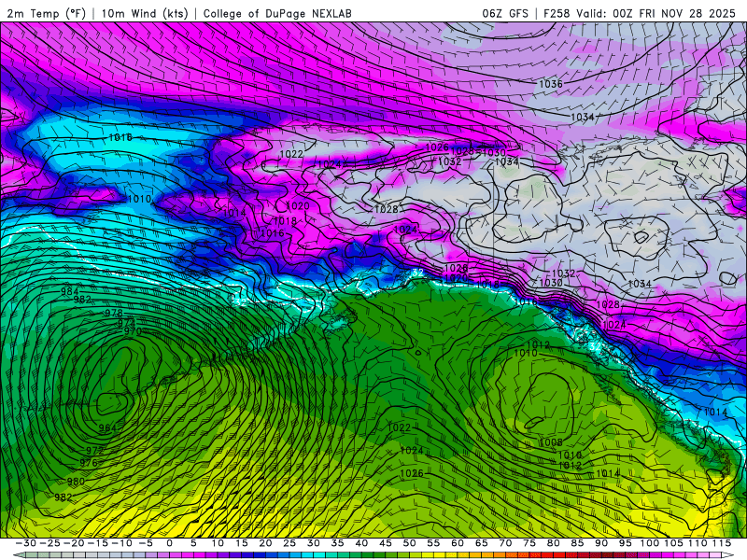The image size is (747, 560).
Task: Click the -20 colorbar tick label
Action: [74, 543]
